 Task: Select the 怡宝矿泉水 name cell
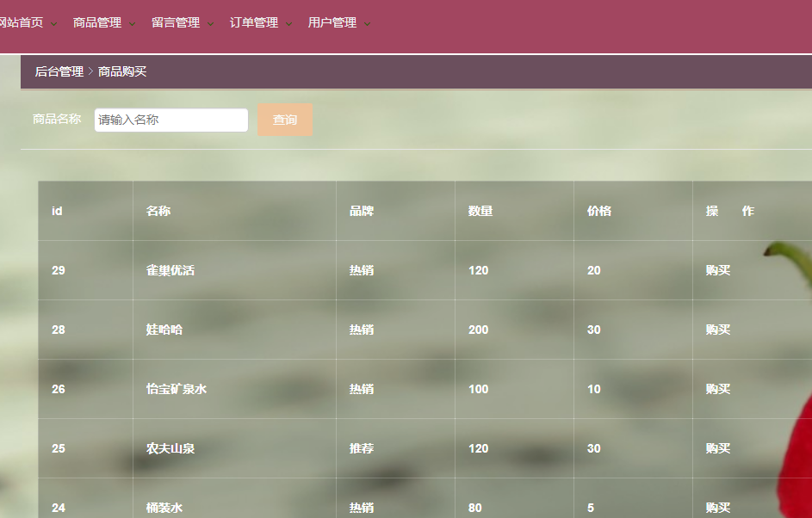[176, 389]
